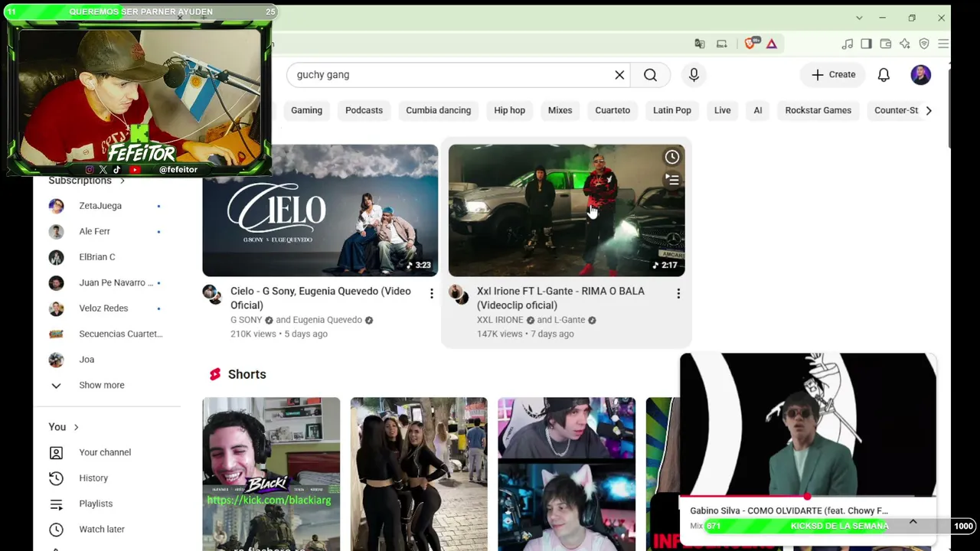Select the Podcasts filter chip

pyautogui.click(x=364, y=110)
